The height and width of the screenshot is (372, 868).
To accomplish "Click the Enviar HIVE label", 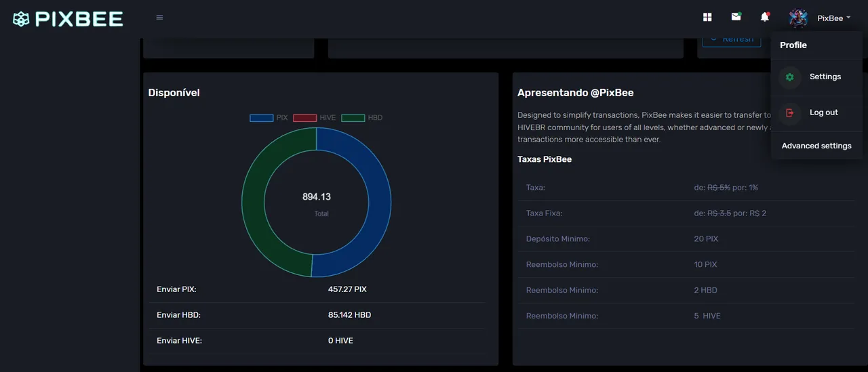I will click(x=180, y=341).
